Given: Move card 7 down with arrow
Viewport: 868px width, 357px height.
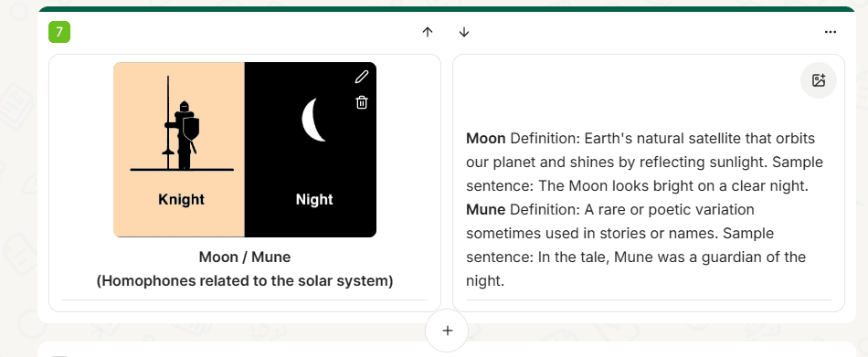Looking at the screenshot, I should click(x=464, y=32).
